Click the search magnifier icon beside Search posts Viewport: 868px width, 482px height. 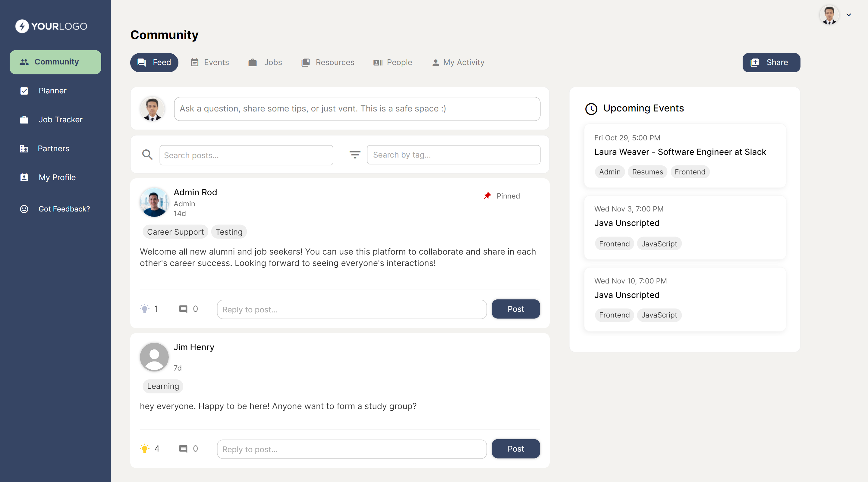[147, 155]
